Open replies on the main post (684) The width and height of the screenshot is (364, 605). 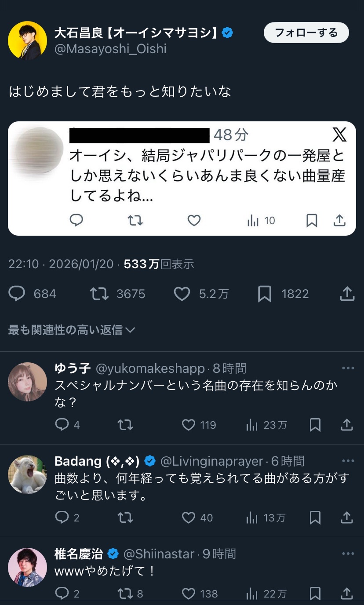click(x=17, y=294)
